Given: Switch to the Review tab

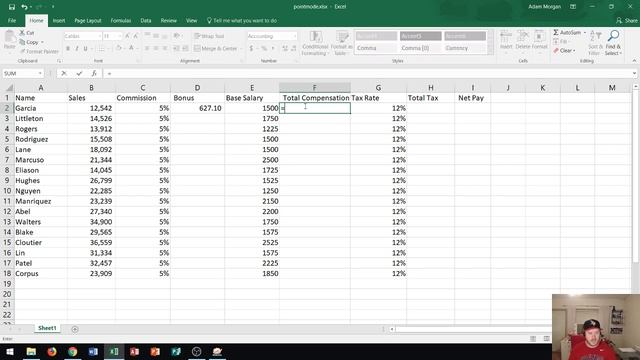Looking at the screenshot, I should [x=169, y=20].
